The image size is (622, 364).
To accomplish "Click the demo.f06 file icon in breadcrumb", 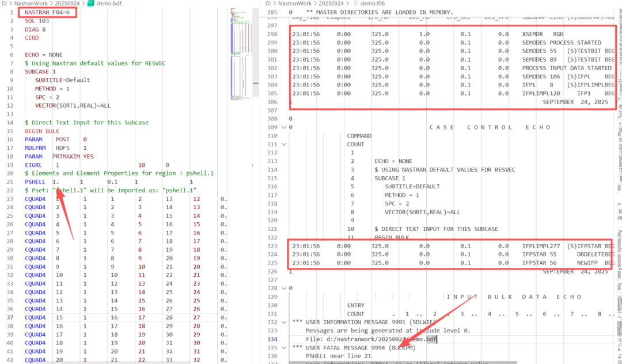I will click(355, 3).
